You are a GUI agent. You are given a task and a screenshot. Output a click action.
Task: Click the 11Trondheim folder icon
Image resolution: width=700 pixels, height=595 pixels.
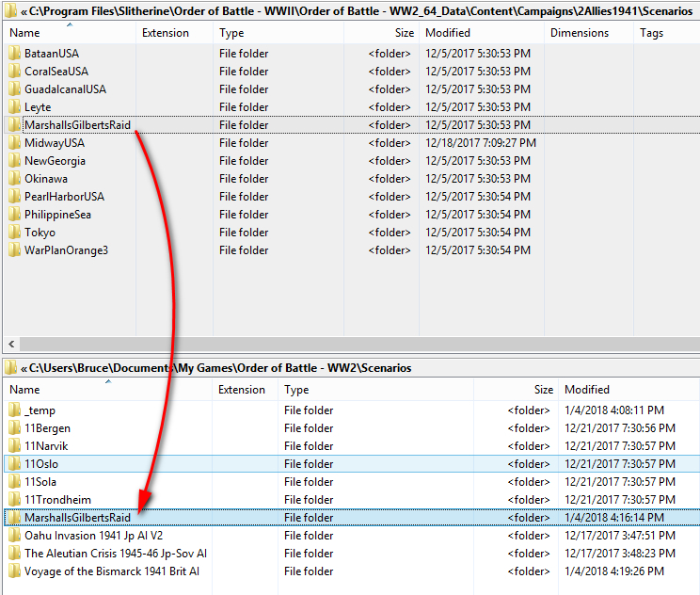[15, 499]
